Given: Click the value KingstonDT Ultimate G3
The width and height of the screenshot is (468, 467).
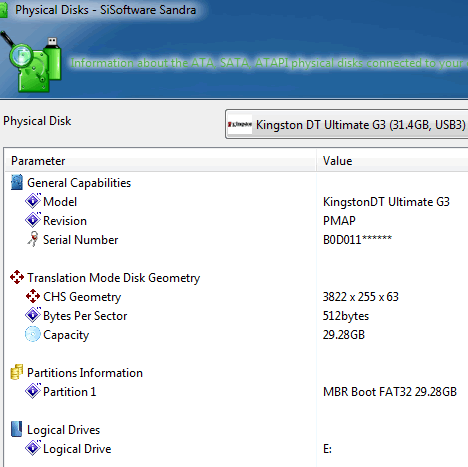Looking at the screenshot, I should click(386, 202).
